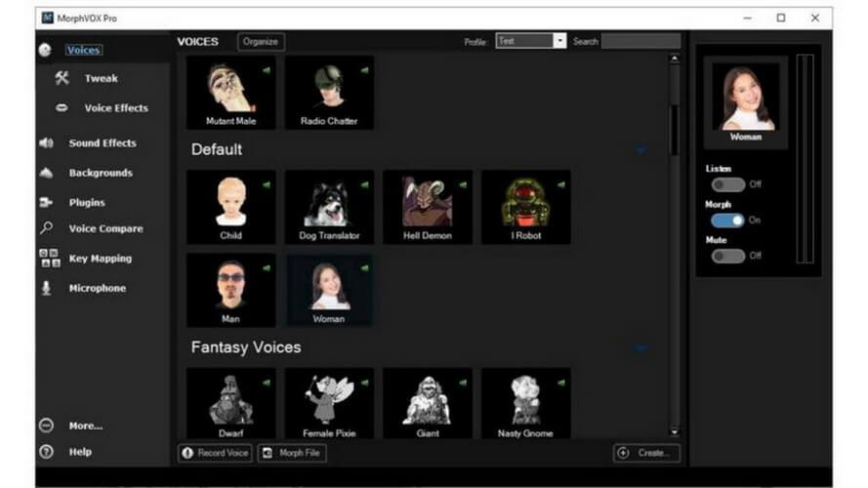868x488 pixels.
Task: Click the Organize button
Action: pos(261,42)
